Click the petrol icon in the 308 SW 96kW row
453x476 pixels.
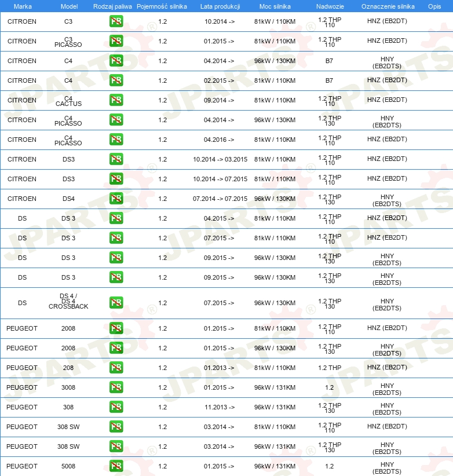(x=116, y=446)
